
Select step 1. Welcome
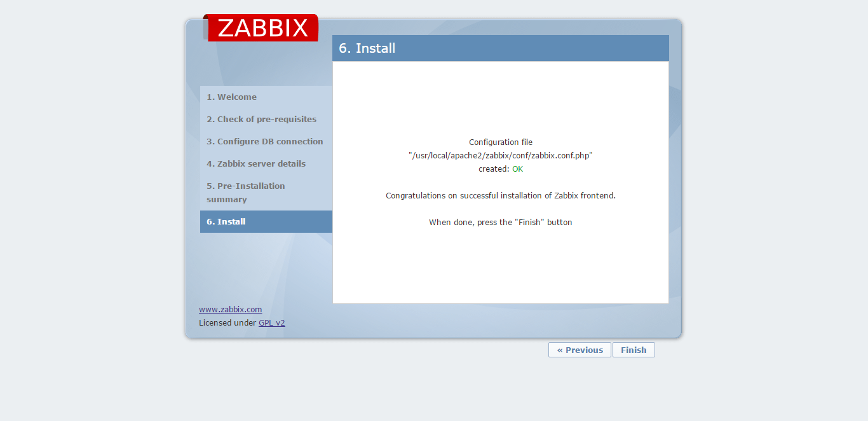coord(266,97)
